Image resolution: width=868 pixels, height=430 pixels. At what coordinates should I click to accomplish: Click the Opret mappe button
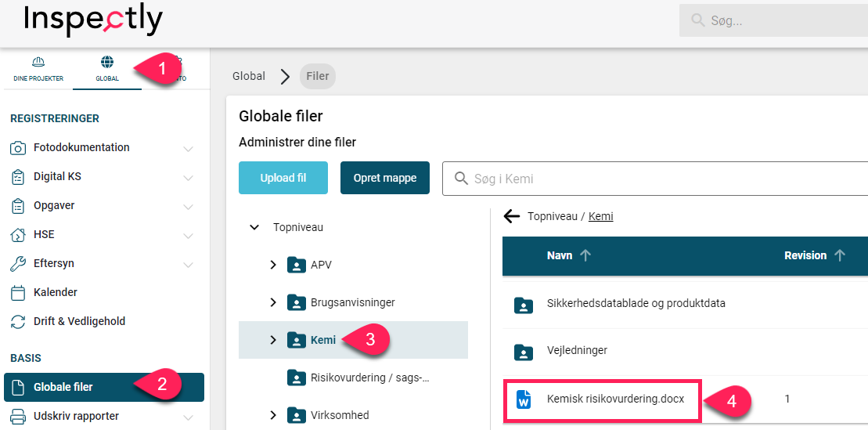point(385,178)
